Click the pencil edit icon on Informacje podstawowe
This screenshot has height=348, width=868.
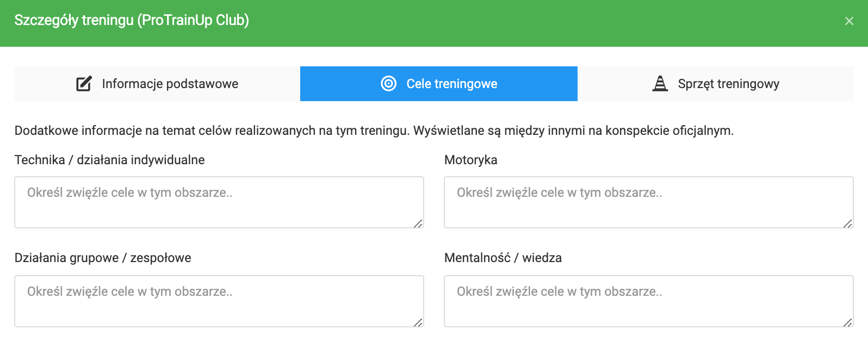click(84, 84)
